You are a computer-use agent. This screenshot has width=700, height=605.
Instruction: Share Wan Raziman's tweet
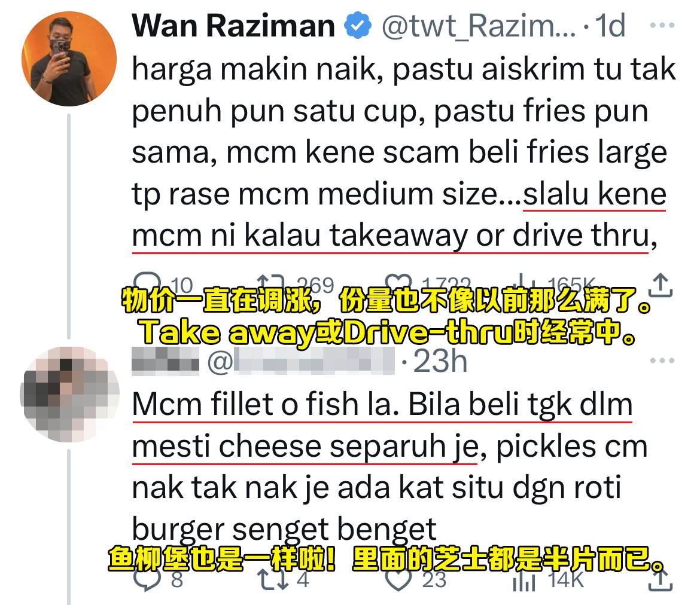[x=661, y=286]
